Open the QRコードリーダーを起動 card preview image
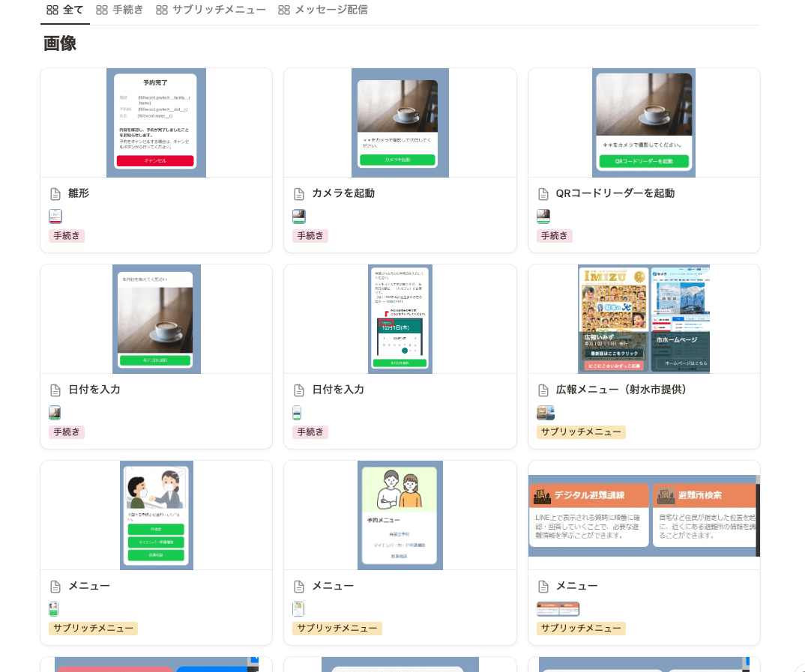 644,123
